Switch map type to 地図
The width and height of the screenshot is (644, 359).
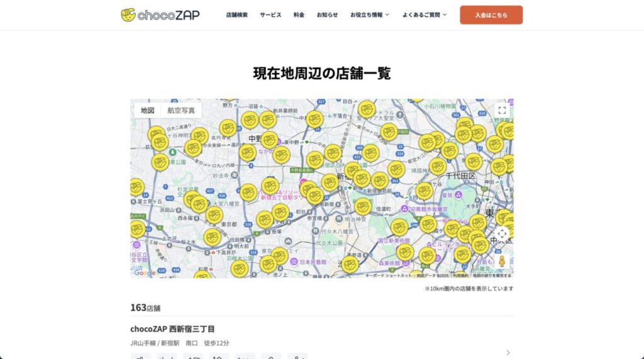pyautogui.click(x=147, y=110)
